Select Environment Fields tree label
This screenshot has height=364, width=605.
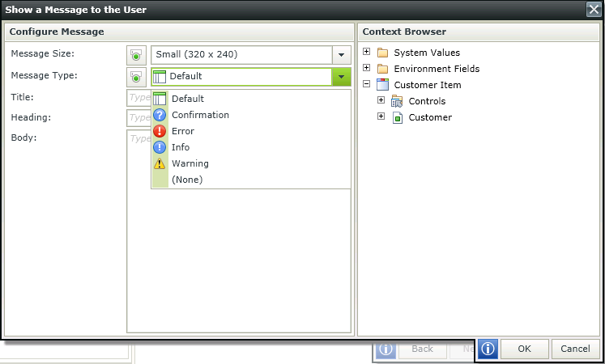pyautogui.click(x=437, y=69)
